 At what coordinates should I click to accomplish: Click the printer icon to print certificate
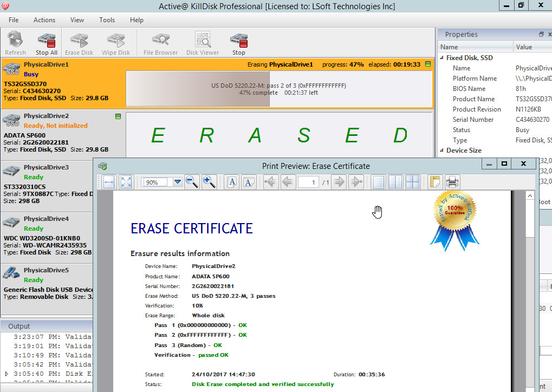tap(452, 182)
